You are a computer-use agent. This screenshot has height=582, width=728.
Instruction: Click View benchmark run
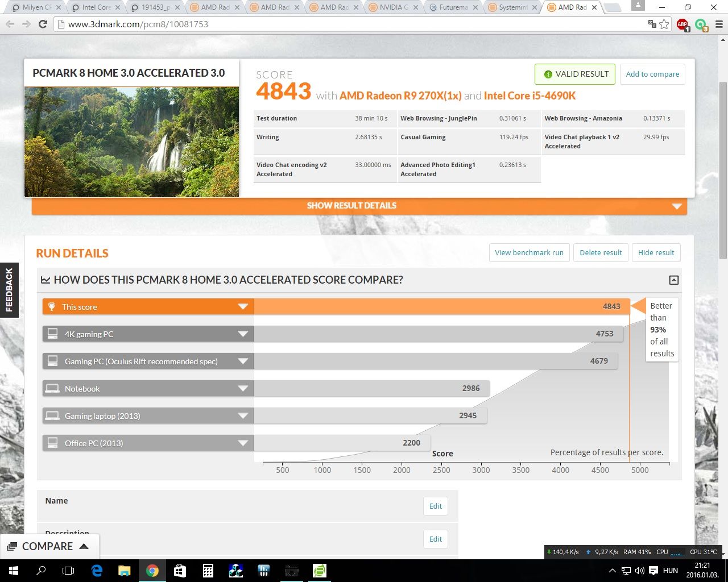coord(529,253)
